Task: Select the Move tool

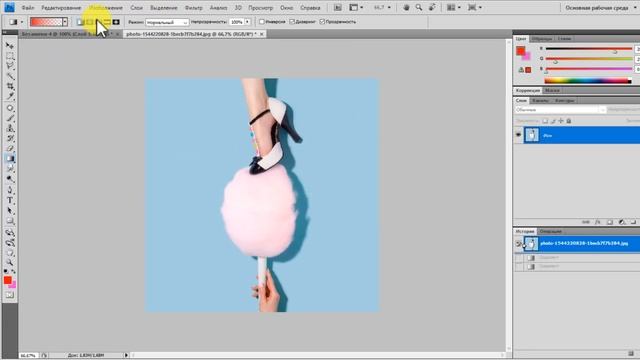Action: (10, 45)
